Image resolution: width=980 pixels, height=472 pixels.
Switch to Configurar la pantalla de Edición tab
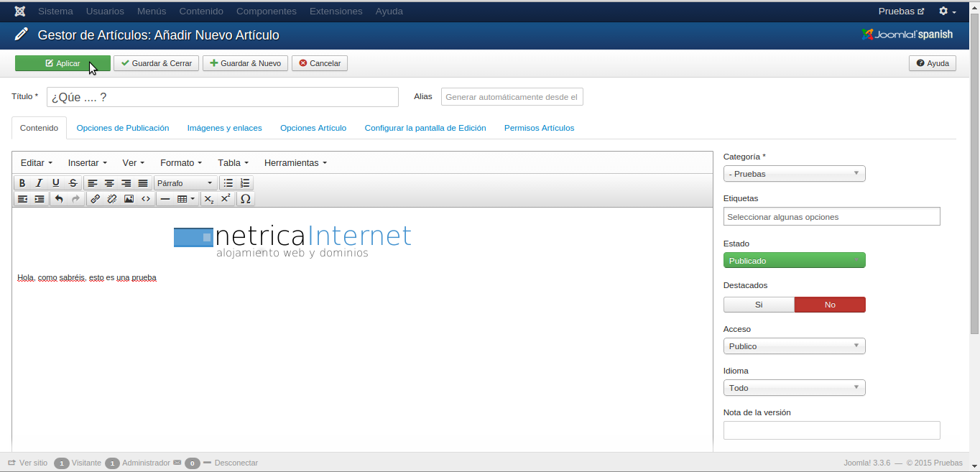pos(425,128)
